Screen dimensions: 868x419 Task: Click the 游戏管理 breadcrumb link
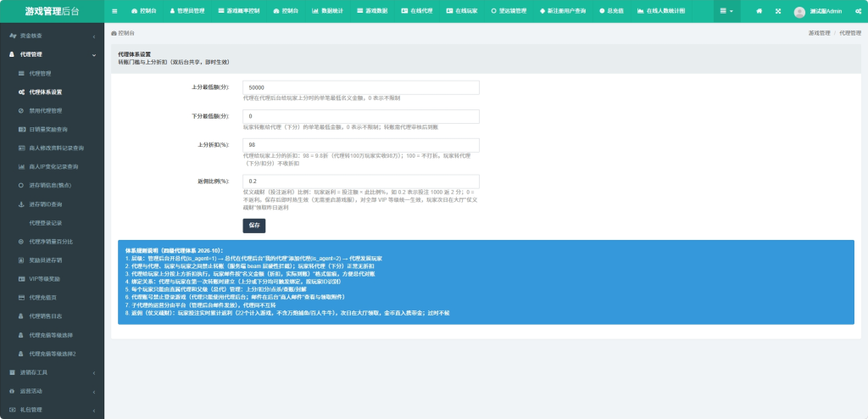click(820, 33)
